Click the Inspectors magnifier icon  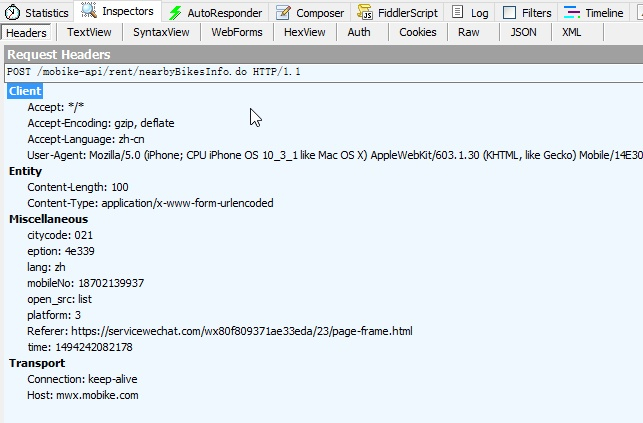point(88,12)
